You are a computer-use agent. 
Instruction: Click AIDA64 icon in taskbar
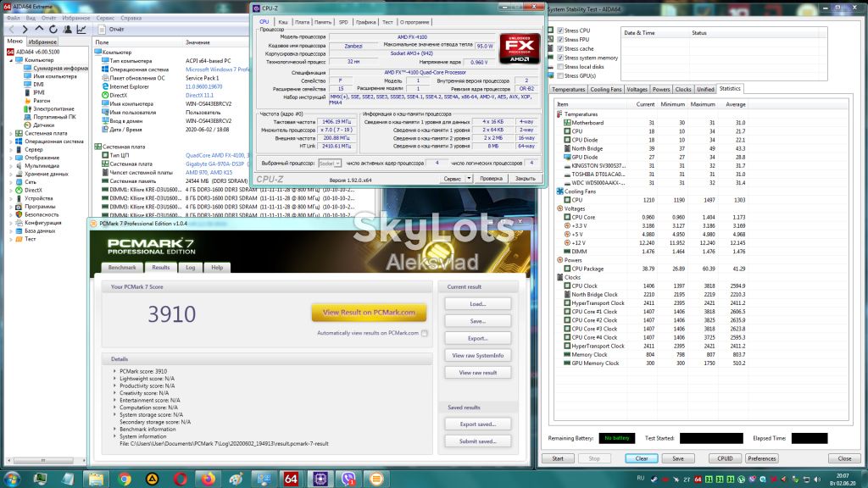pos(292,479)
